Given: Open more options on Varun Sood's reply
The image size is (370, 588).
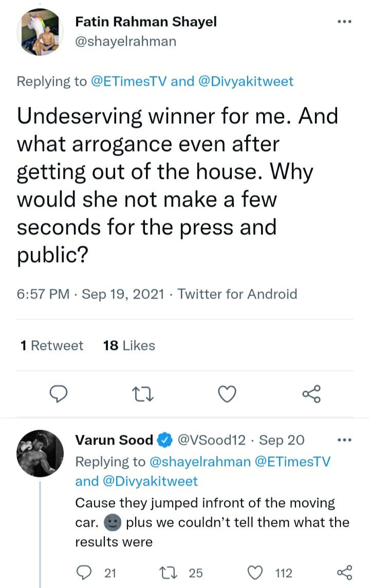Looking at the screenshot, I should [x=344, y=439].
